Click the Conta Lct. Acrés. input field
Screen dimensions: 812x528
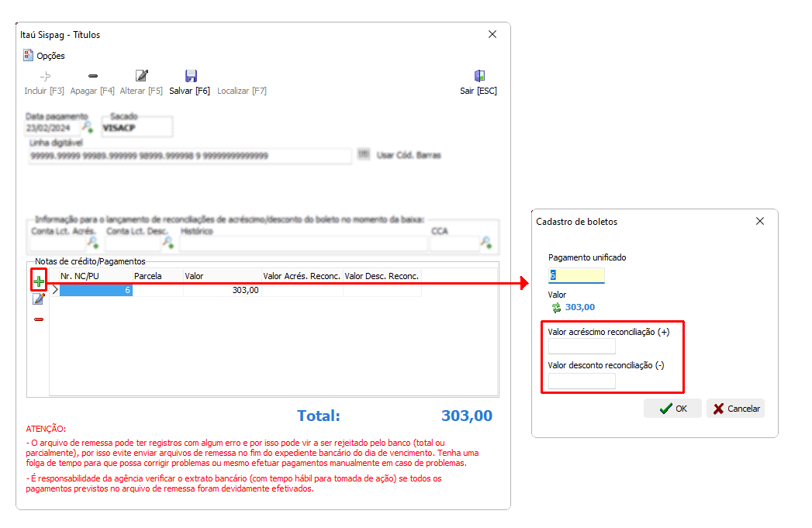58,243
